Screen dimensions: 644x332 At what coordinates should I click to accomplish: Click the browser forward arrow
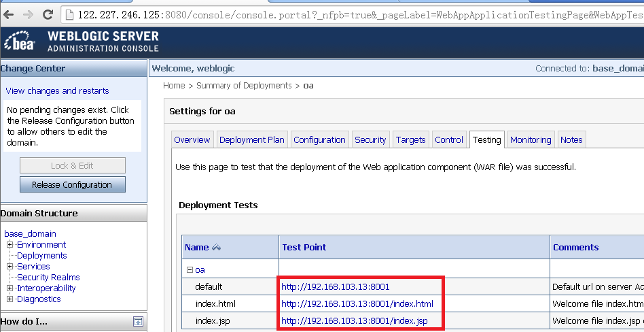pos(28,15)
